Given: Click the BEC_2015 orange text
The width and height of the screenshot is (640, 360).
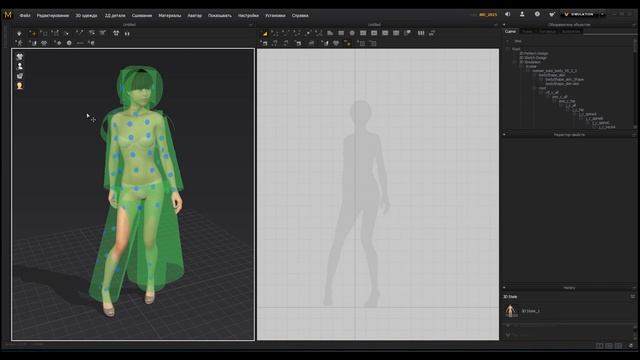Looking at the screenshot, I should [488, 15].
